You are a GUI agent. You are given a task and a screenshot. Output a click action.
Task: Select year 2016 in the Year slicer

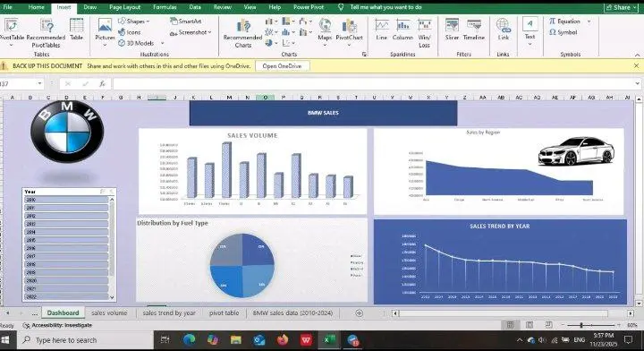click(66, 248)
